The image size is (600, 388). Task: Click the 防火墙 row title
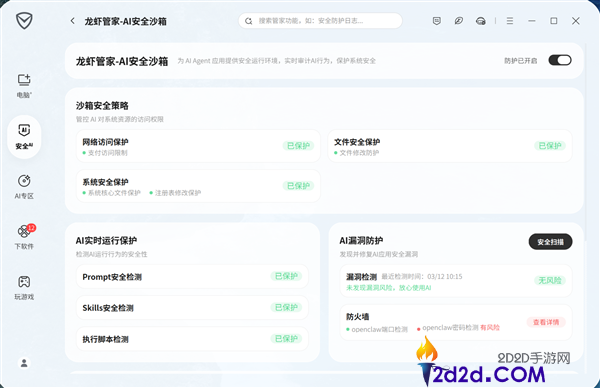[357, 317]
